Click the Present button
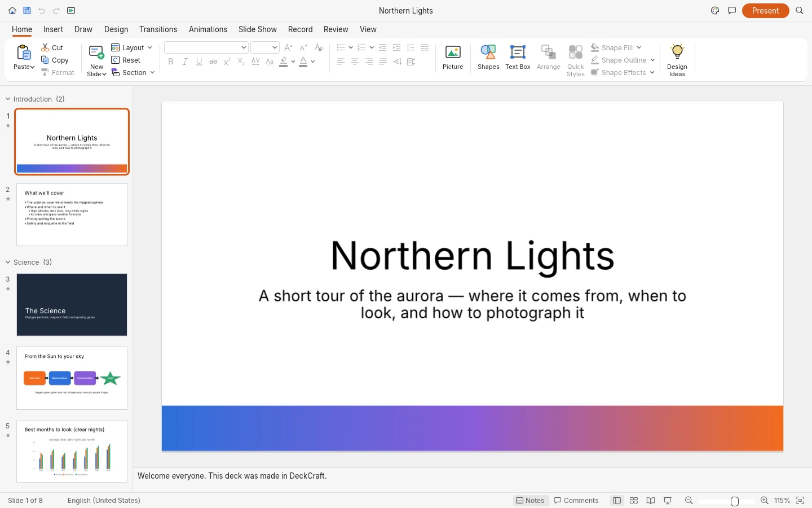 [765, 11]
